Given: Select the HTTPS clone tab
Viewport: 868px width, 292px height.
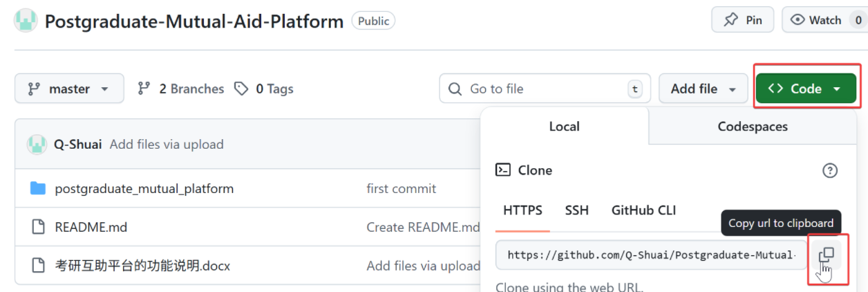Looking at the screenshot, I should [x=522, y=210].
